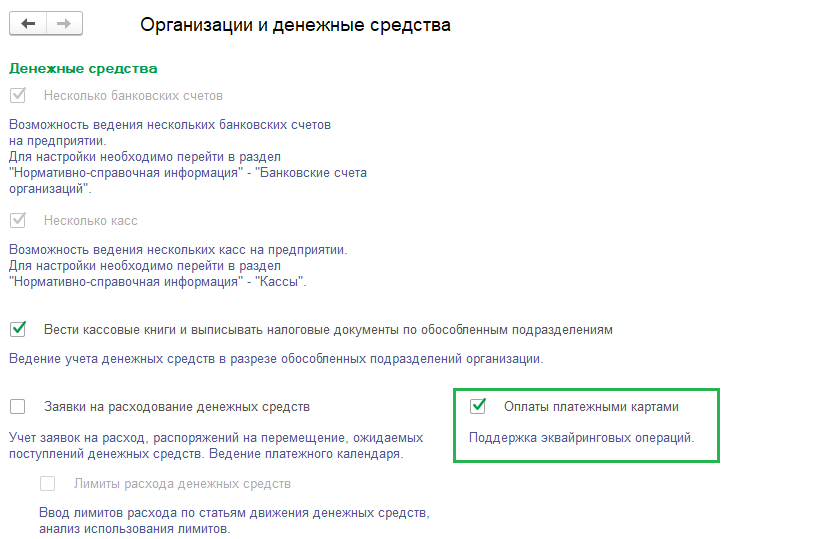The image size is (825, 539).
Task: Click the Организации и денежные средства title
Action: (295, 25)
